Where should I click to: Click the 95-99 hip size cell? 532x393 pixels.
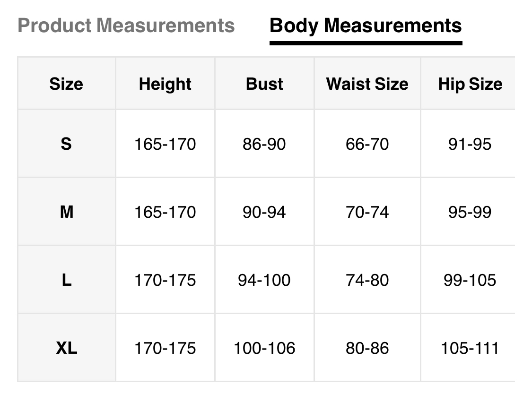point(470,212)
